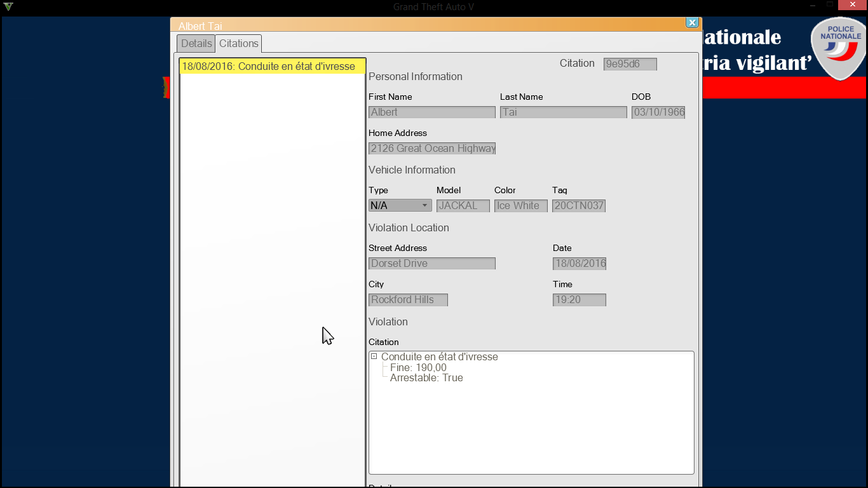The height and width of the screenshot is (488, 868).
Task: Click the citation number field
Action: [630, 64]
